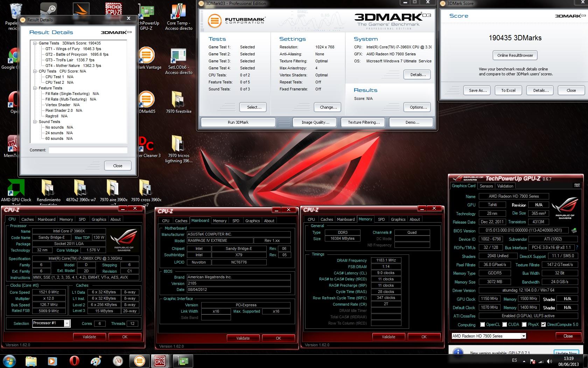Open About tab in left CPU-Z window

click(115, 219)
